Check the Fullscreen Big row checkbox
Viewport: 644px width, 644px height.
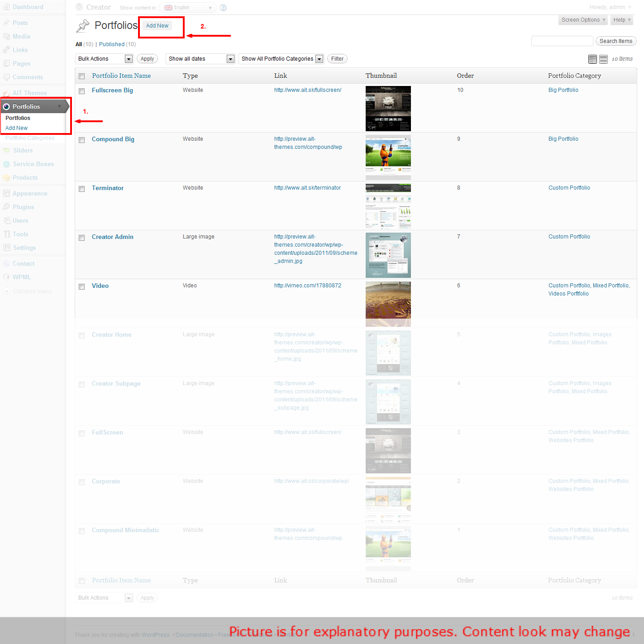coord(82,91)
